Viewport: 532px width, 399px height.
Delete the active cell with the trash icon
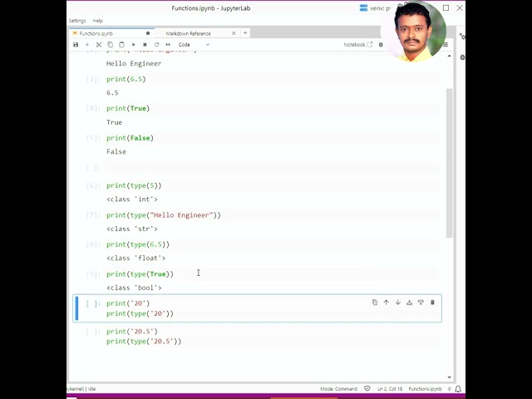pos(432,303)
